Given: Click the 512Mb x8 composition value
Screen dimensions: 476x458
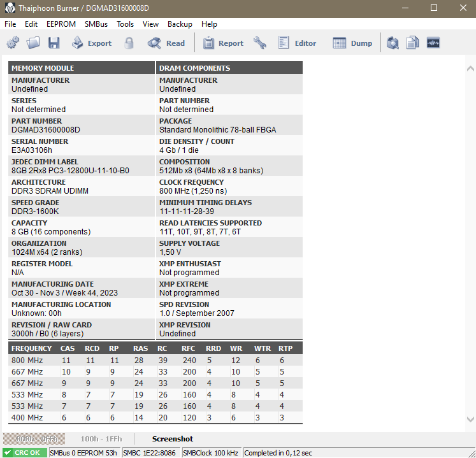Looking at the screenshot, I should [x=212, y=171].
